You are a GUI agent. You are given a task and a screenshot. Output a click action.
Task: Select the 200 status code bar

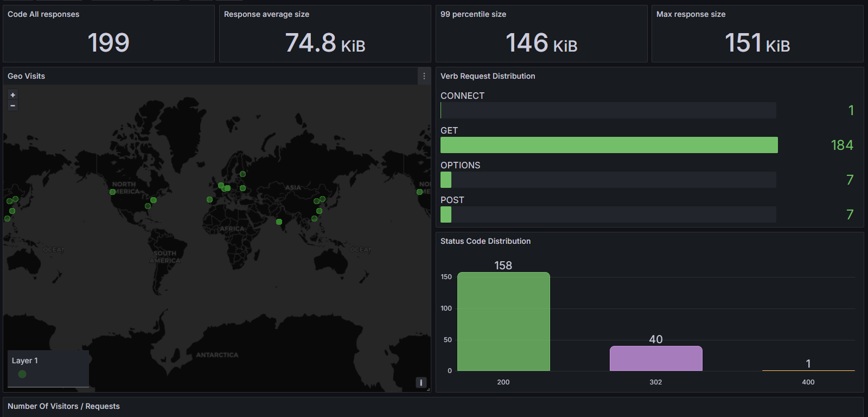click(503, 321)
